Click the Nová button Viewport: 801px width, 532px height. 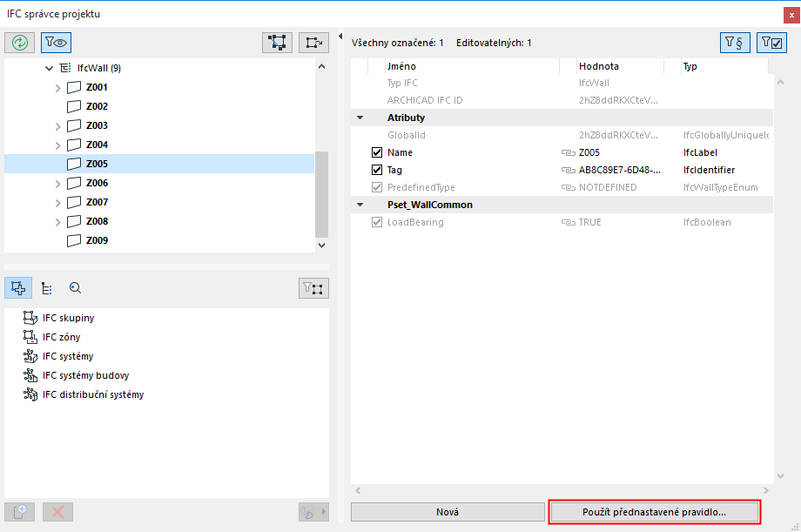tap(447, 512)
